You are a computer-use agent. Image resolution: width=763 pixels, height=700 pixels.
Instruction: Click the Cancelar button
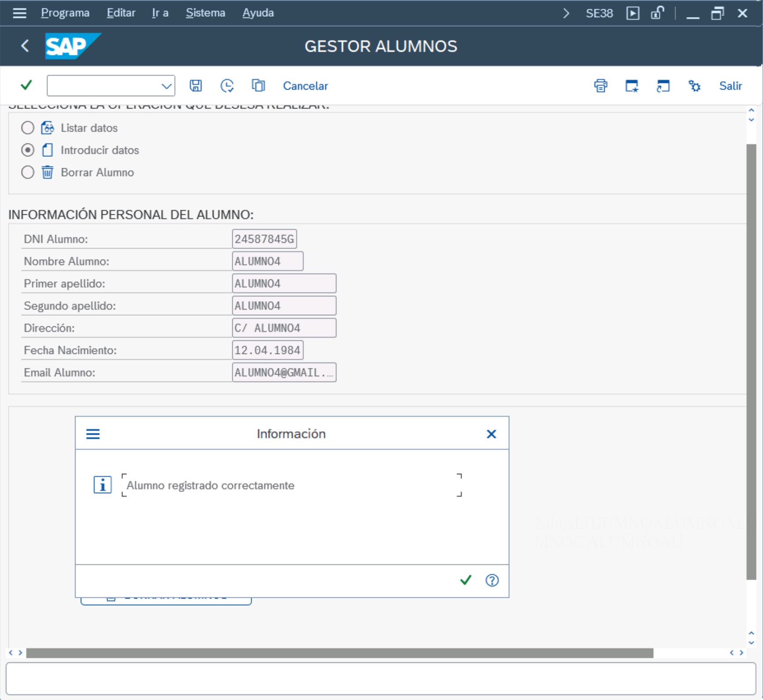click(x=306, y=86)
